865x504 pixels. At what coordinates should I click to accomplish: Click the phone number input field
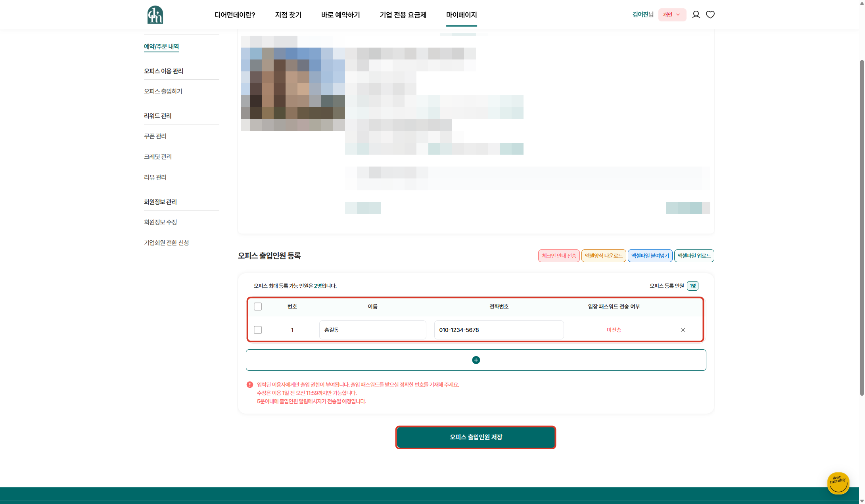click(x=499, y=330)
